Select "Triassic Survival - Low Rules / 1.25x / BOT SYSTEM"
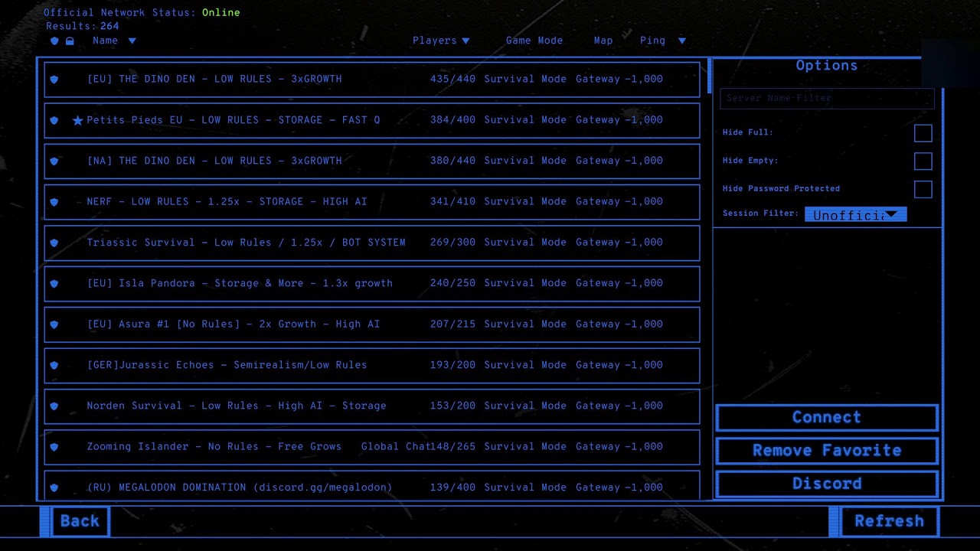 (x=372, y=243)
